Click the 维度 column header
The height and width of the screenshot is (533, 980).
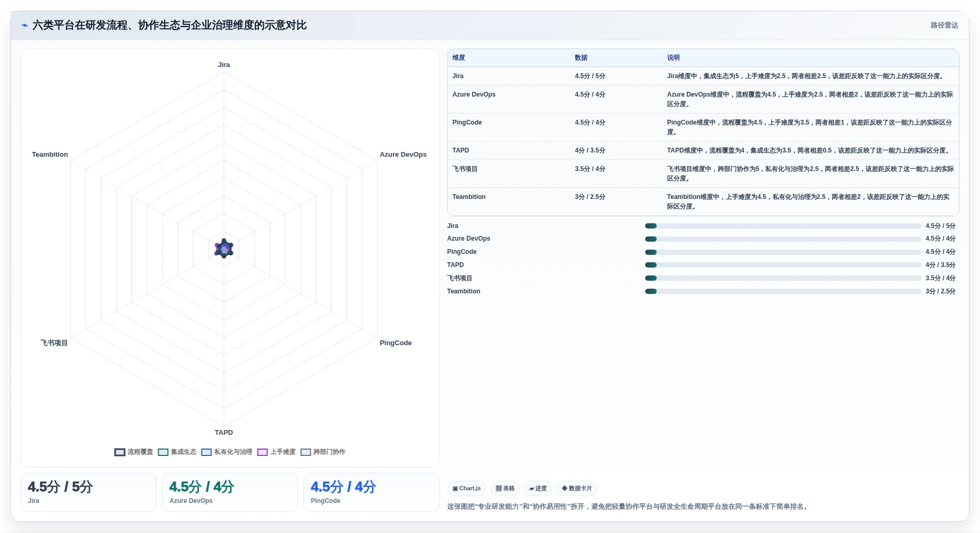[x=458, y=58]
